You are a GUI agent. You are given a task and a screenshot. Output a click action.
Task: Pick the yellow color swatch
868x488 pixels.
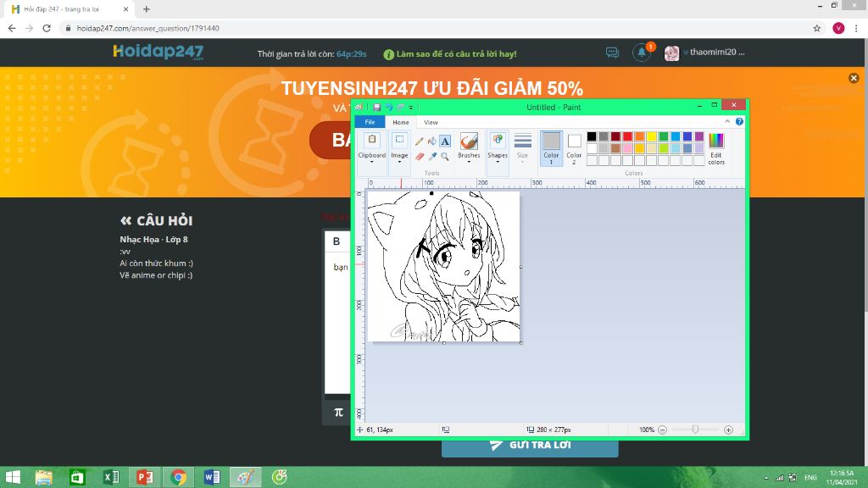652,136
